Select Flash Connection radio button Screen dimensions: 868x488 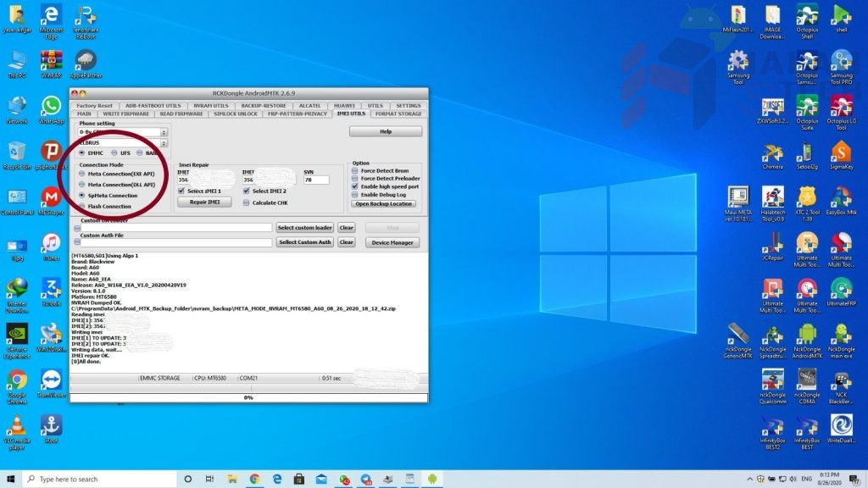pos(82,207)
